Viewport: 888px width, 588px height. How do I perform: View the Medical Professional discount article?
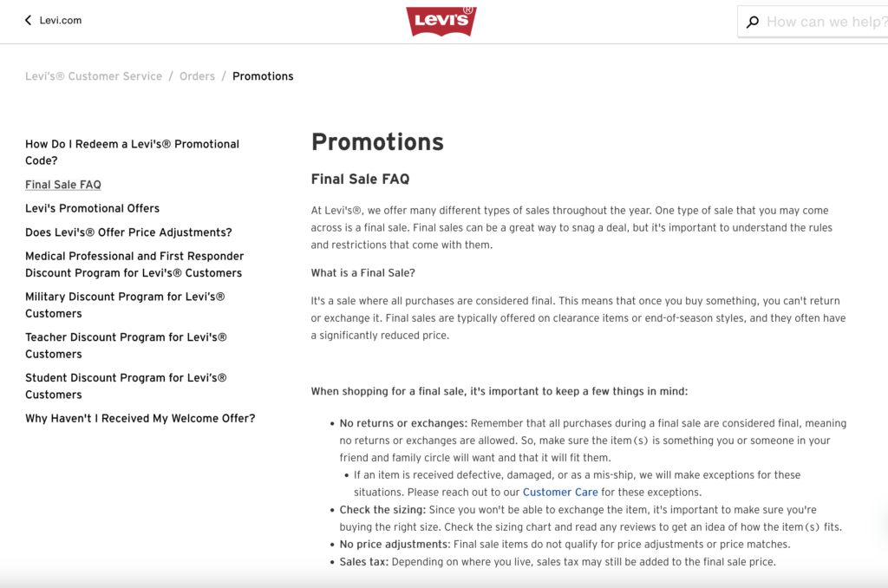coord(134,264)
